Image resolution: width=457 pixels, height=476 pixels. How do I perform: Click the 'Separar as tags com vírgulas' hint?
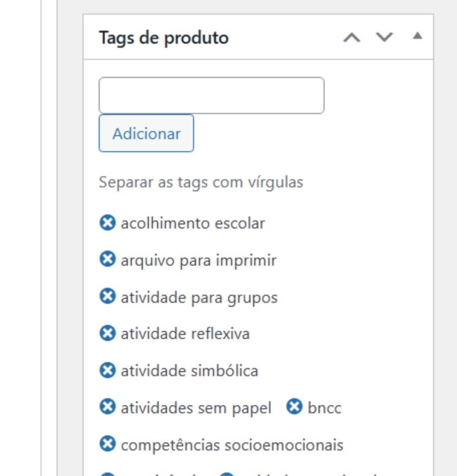click(201, 182)
